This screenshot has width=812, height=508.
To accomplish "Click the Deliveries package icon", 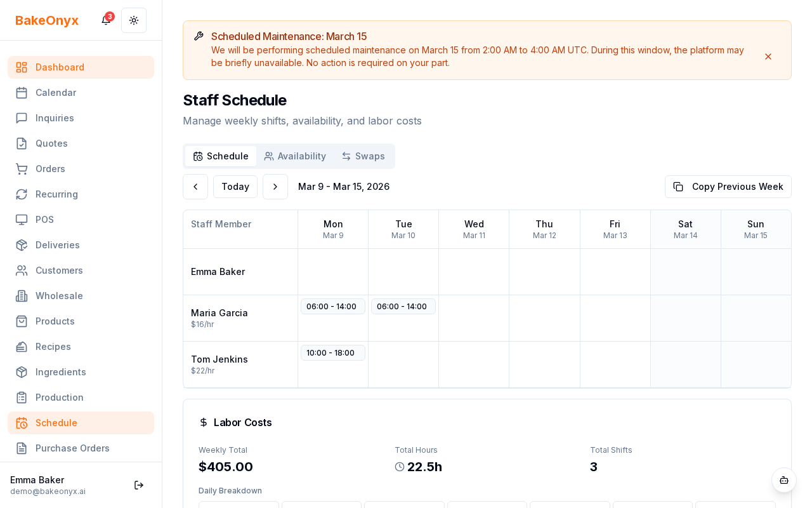I will 22,245.
